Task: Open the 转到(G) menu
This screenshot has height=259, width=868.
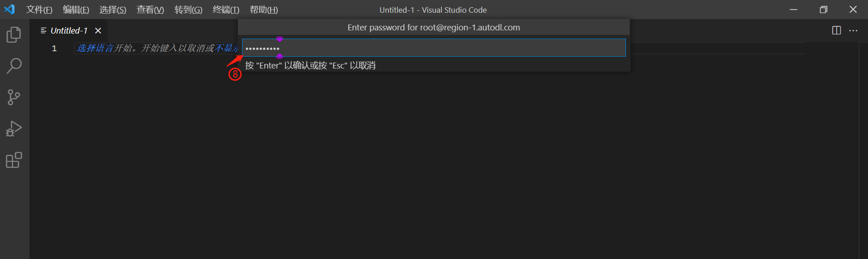Action: pyautogui.click(x=189, y=10)
